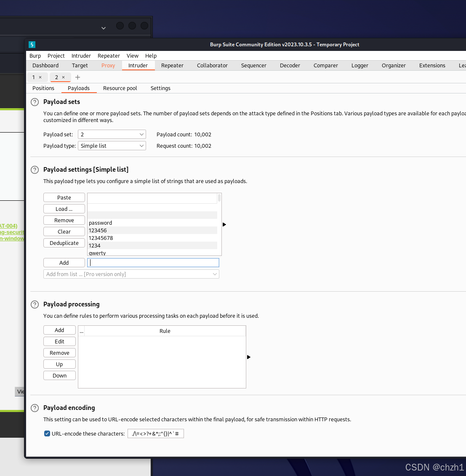Click Paste payload button
This screenshot has height=476, width=466.
coord(64,198)
